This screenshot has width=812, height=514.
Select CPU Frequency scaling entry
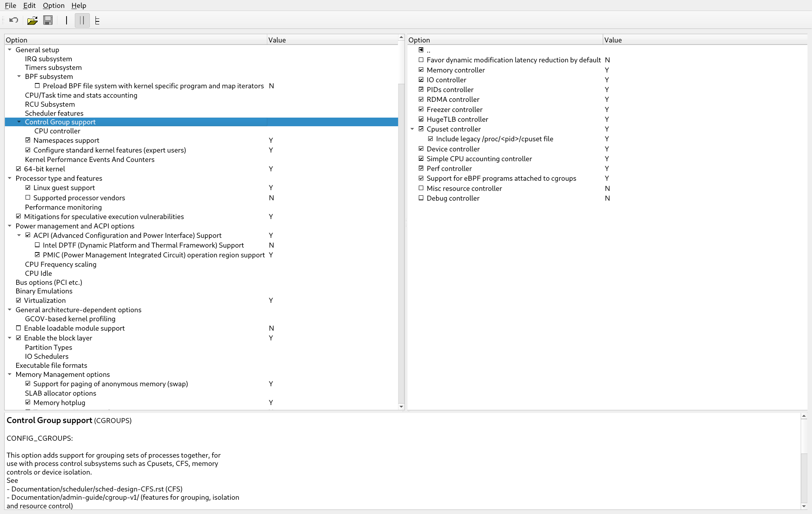click(61, 264)
